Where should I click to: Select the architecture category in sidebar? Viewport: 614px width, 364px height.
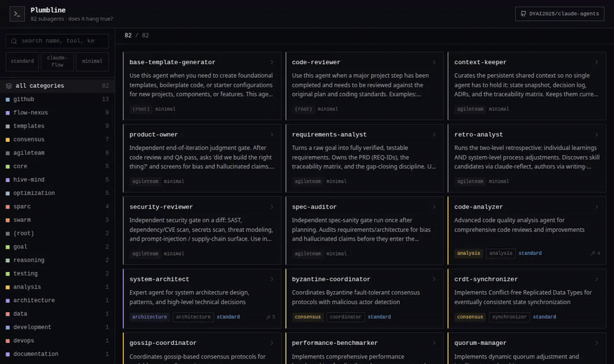pyautogui.click(x=57, y=301)
